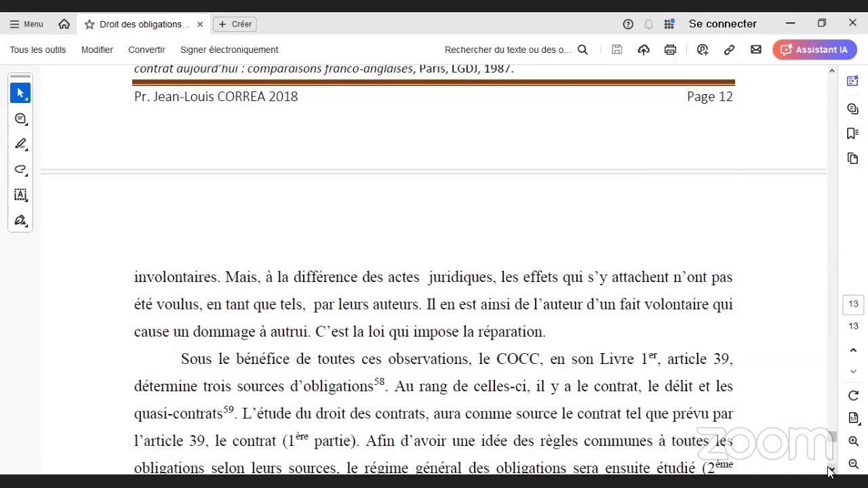Open Signer électroniquement

(229, 49)
